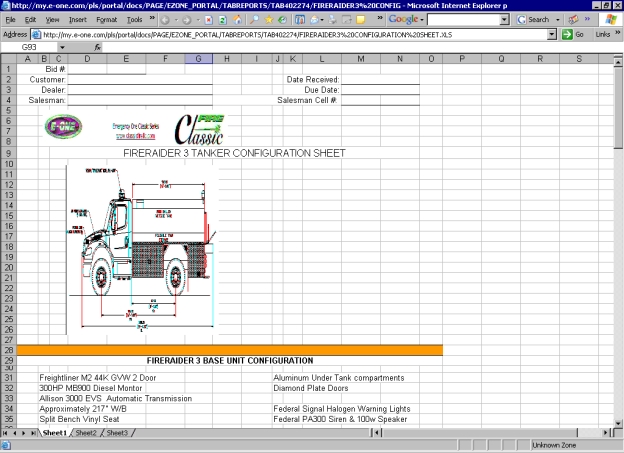The width and height of the screenshot is (624, 453).
Task: Open Back button history dropdown arrow
Action: (176, 20)
